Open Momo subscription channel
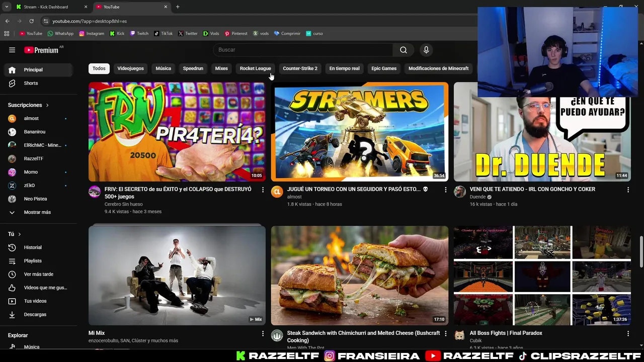 (x=38, y=172)
